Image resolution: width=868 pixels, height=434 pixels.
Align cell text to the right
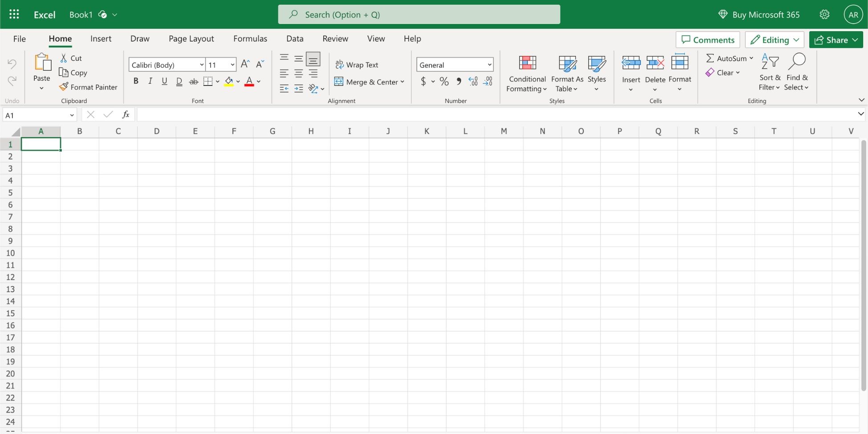pos(313,73)
